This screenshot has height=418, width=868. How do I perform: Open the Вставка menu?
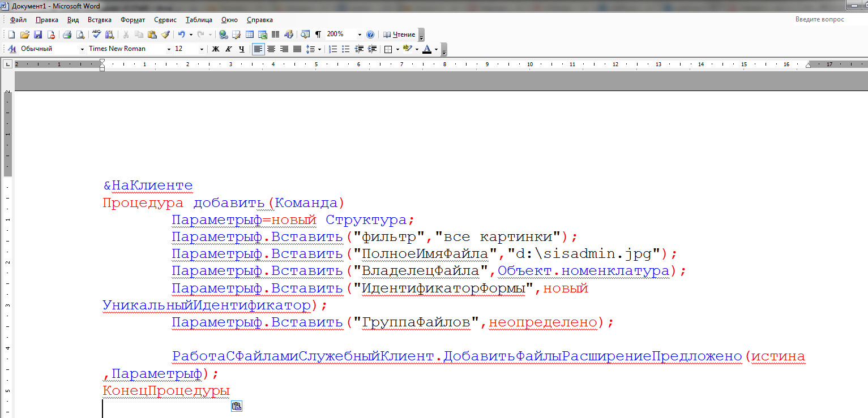(x=99, y=20)
